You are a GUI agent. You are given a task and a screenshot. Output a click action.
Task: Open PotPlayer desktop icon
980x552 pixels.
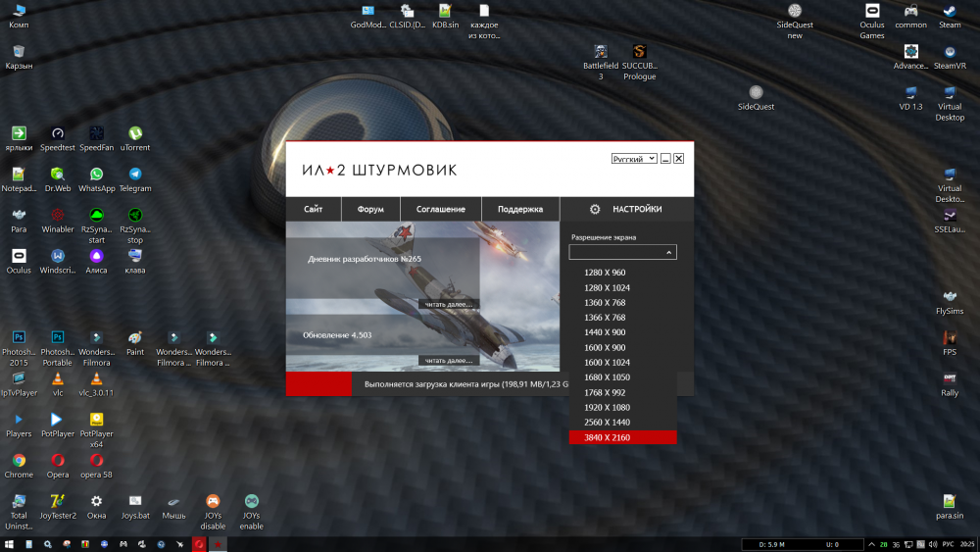(x=58, y=426)
